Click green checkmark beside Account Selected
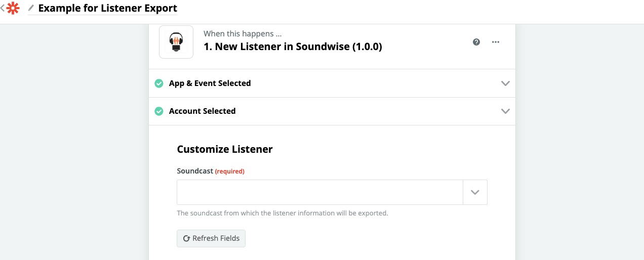The height and width of the screenshot is (260, 644). click(159, 111)
